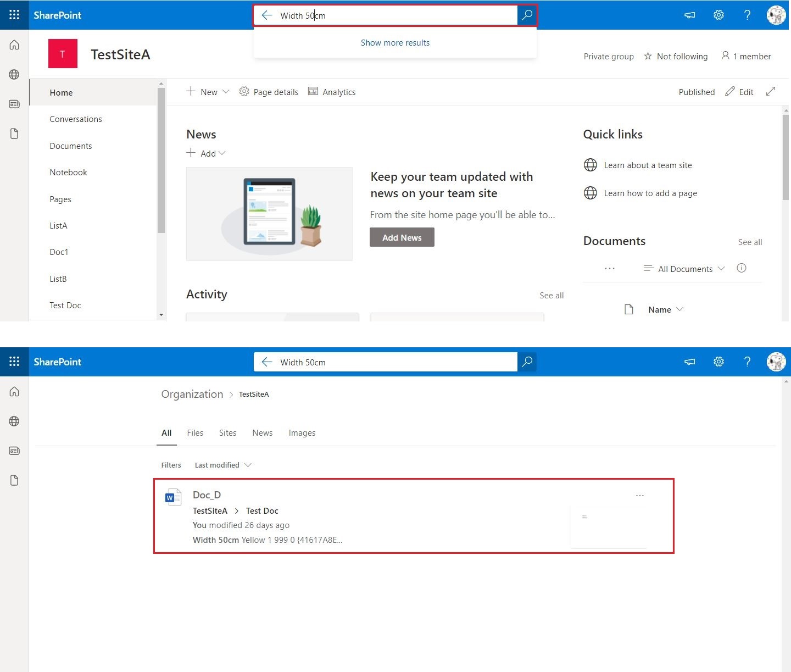Screen dimensions: 791x672
Task: Open SharePoint settings gear
Action: click(718, 15)
